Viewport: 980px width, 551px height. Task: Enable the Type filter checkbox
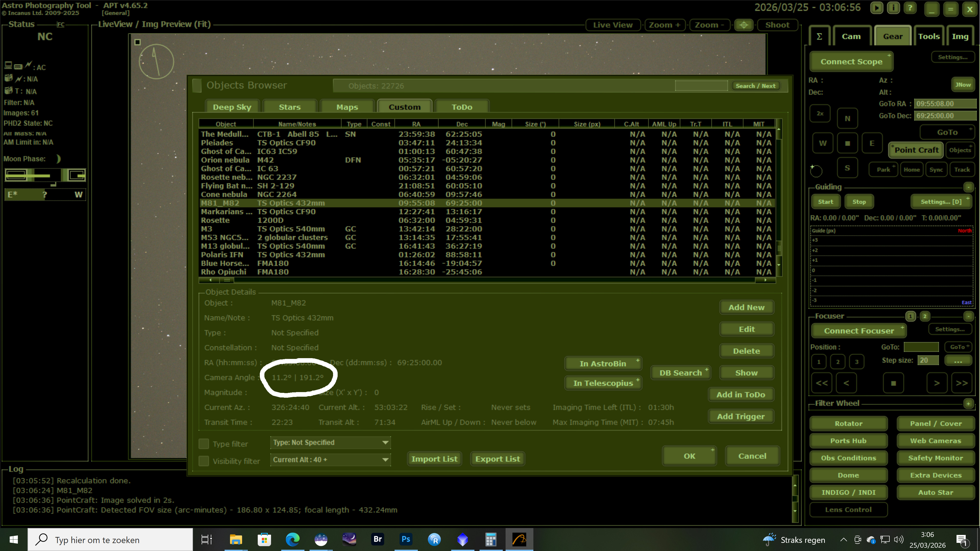coord(204,444)
